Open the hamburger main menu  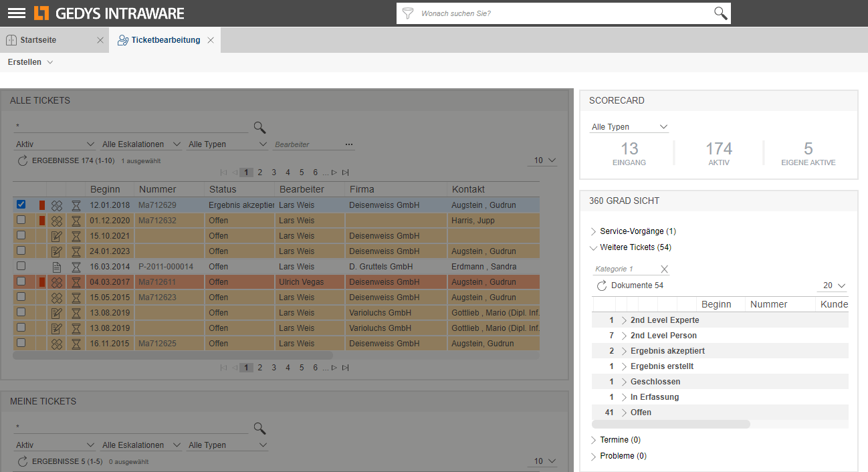point(16,13)
